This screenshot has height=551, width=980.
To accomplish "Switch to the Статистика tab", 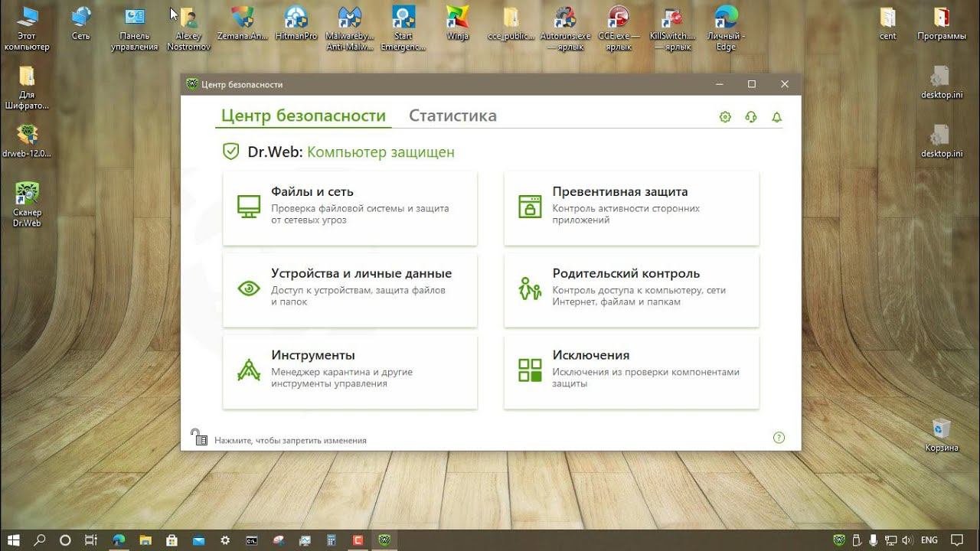I will click(452, 116).
